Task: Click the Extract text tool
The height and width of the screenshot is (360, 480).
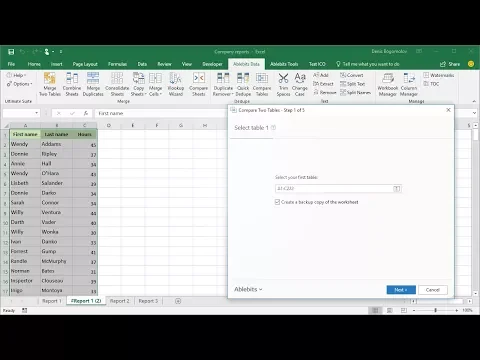Action: (323, 84)
